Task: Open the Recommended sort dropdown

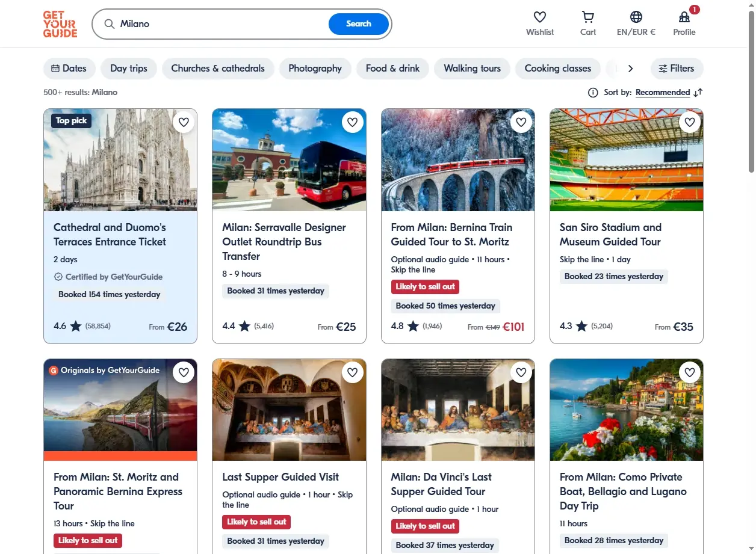Action: (663, 93)
